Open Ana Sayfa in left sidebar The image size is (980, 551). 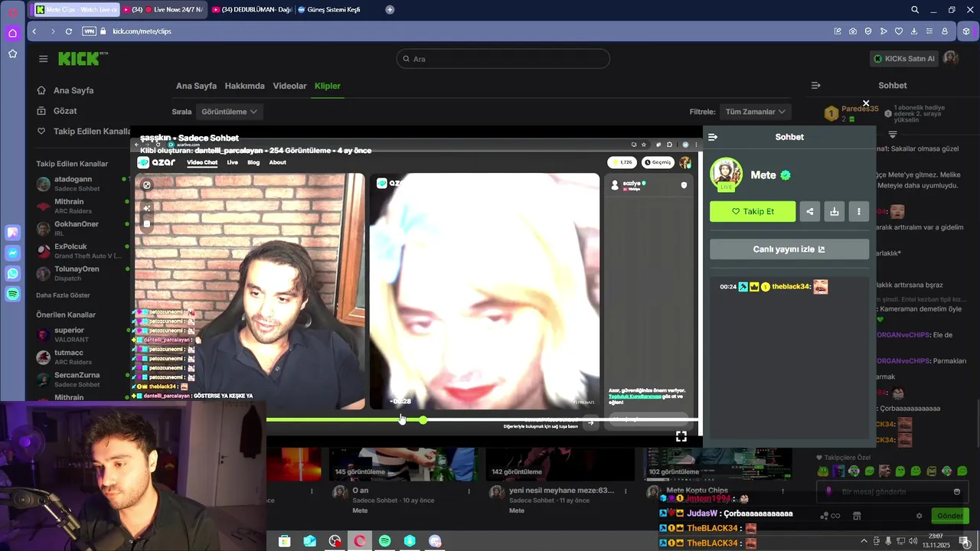point(73,90)
